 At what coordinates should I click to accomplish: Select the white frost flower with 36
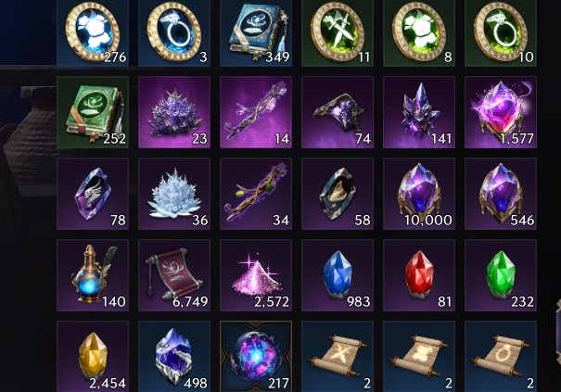point(174,194)
